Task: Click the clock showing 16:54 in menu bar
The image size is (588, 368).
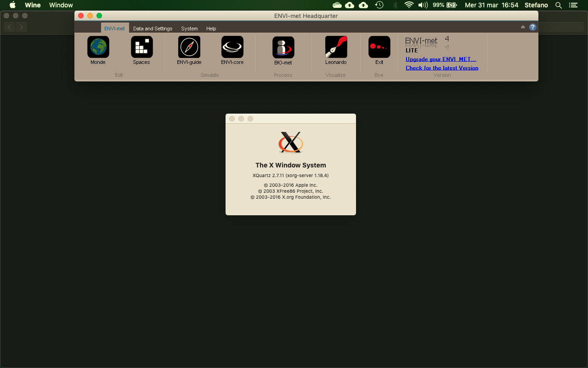Action: tap(511, 5)
